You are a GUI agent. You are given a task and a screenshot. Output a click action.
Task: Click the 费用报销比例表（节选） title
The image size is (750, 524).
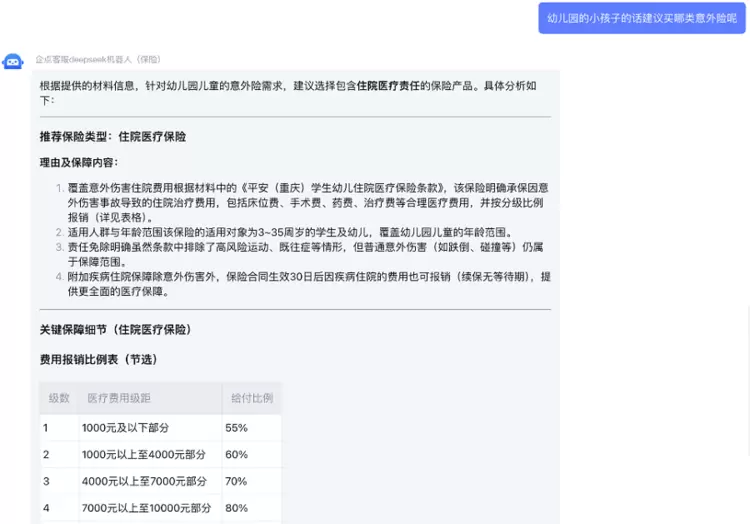[99, 359]
